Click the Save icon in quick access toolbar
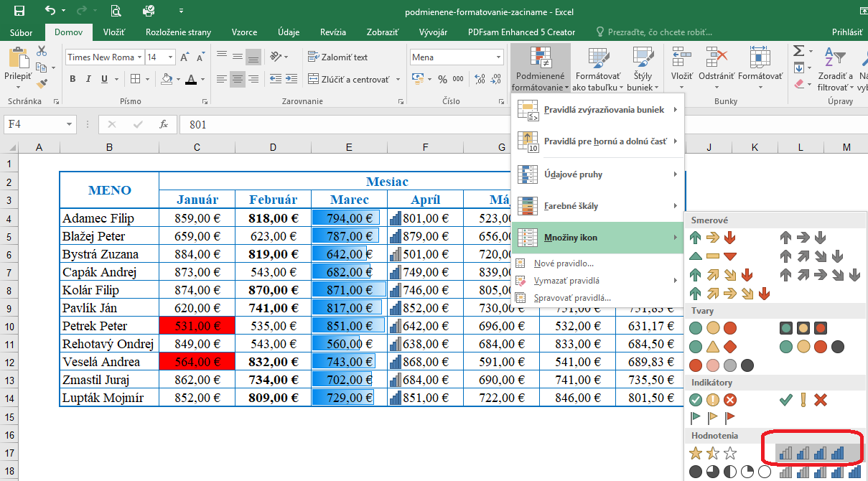Screen dimensions: 868x481 click(19, 11)
